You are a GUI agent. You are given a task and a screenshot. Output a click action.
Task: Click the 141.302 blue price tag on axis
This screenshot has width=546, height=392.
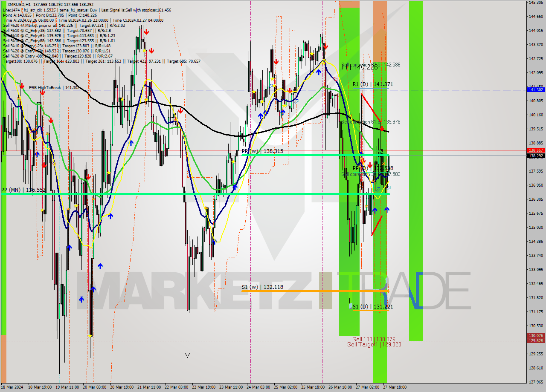point(536,90)
